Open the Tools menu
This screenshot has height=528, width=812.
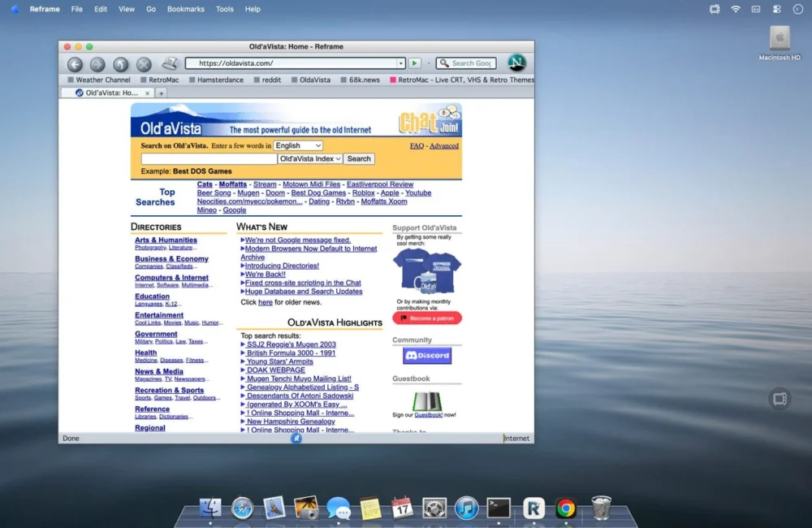click(x=224, y=9)
